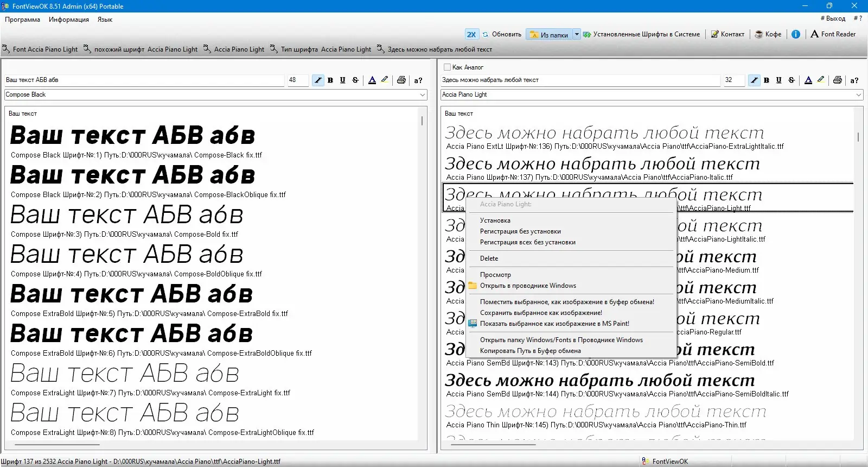Open the blue info icon

tap(796, 34)
